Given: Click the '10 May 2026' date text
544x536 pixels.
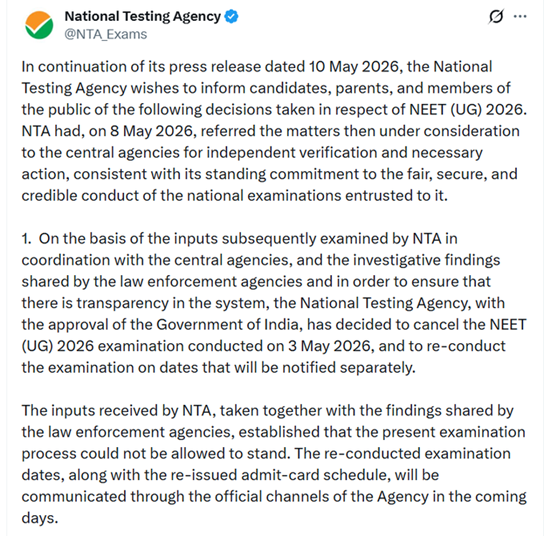Looking at the screenshot, I should pos(356,67).
